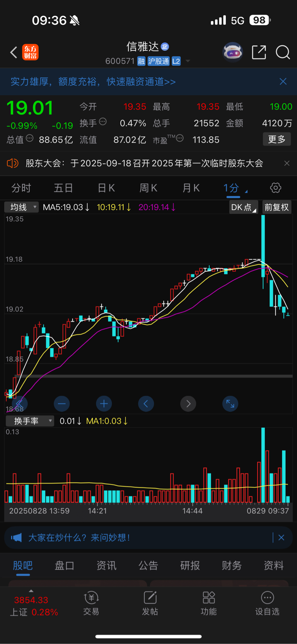The width and height of the screenshot is (297, 644).
Task: Switch to the 分时 chart tab
Action: 21,188
